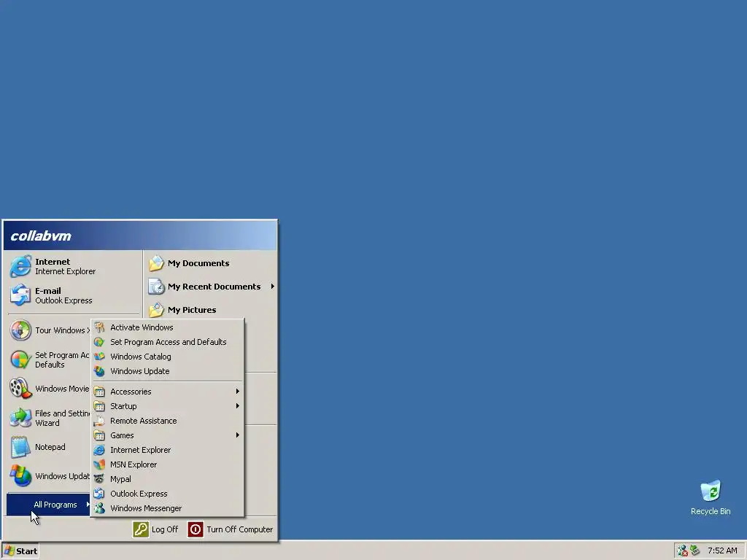Click Windows Update icon in left pane
Screen dimensions: 747x560
[20, 476]
